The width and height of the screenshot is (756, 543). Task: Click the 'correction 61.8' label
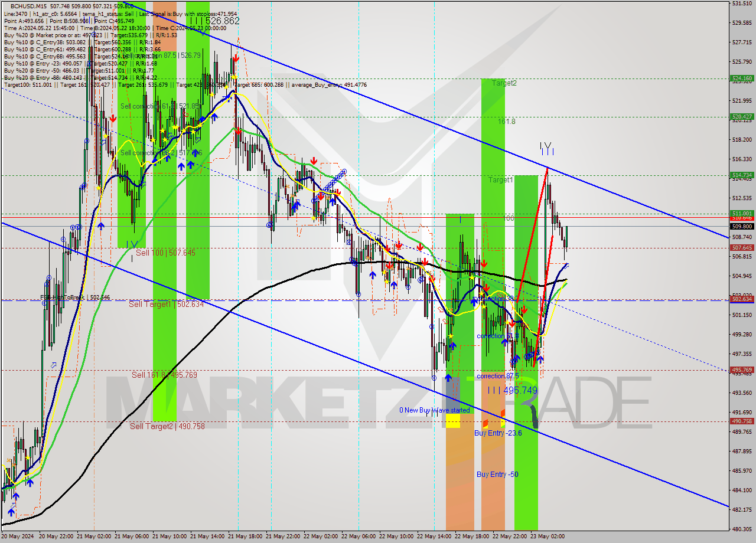[497, 336]
